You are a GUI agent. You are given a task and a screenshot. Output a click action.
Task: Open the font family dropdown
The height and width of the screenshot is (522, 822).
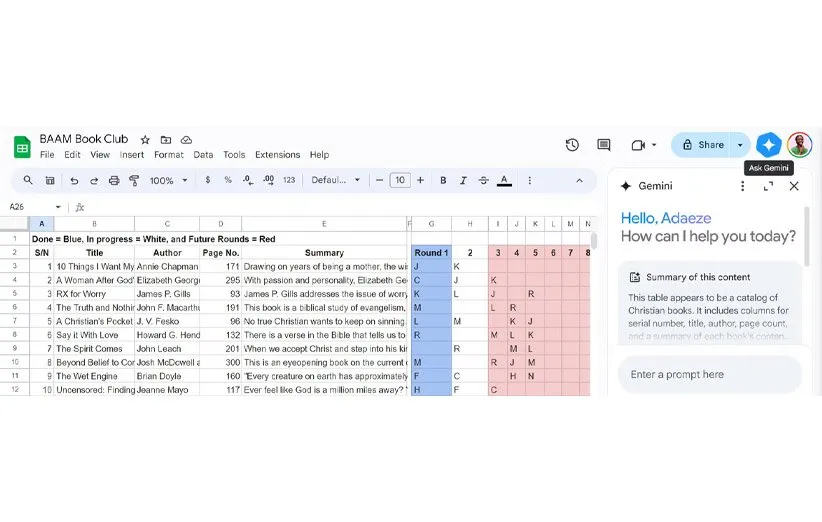335,181
